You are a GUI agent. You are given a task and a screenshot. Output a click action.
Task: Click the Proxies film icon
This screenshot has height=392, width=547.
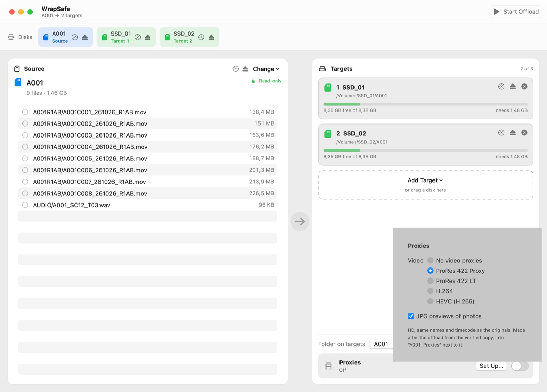point(329,366)
